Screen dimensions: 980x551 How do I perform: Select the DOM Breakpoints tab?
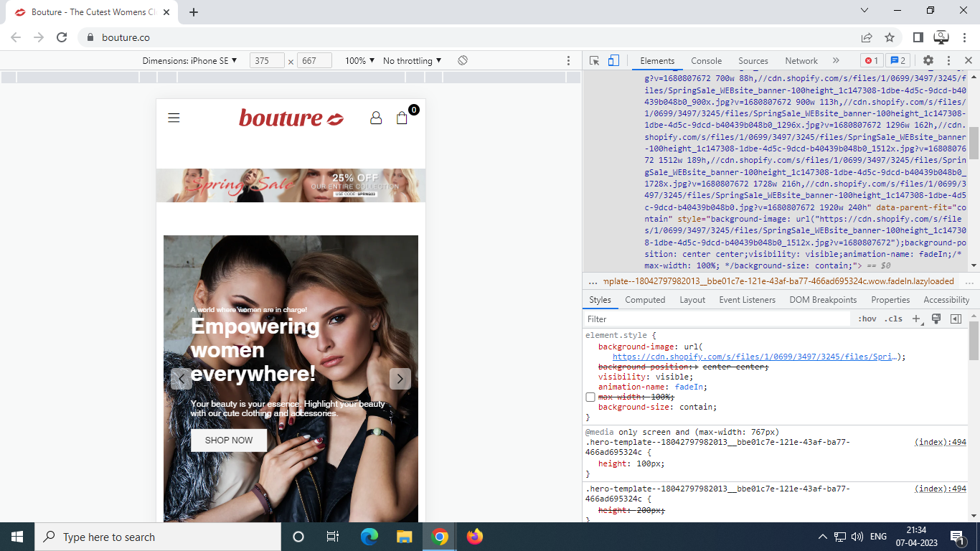tap(824, 300)
